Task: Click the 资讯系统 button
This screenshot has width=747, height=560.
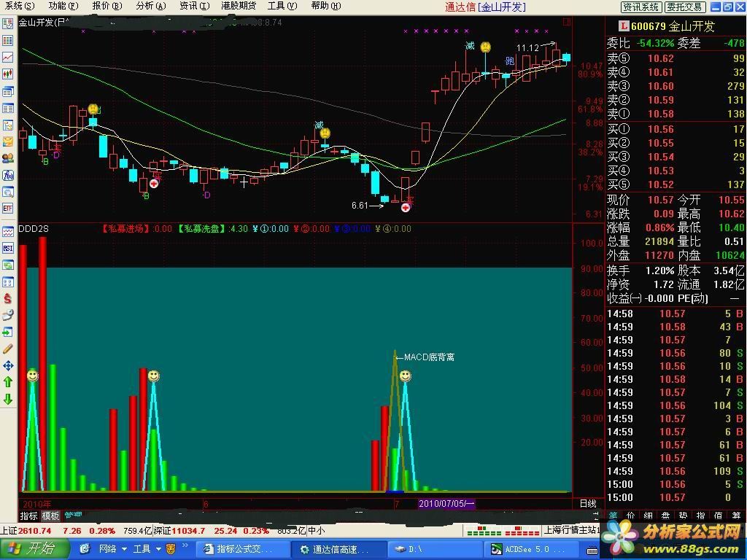Action: [x=641, y=7]
